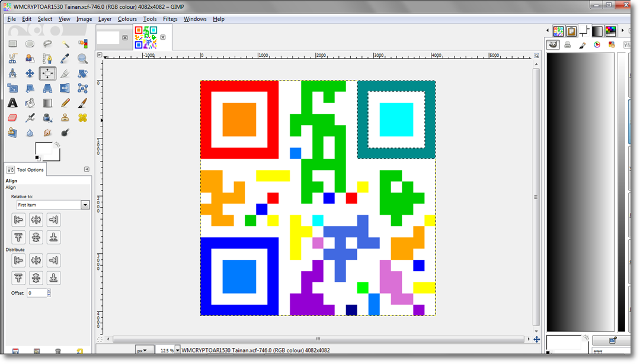
Task: Click the foreground colour swatch in toolbox
Action: pyautogui.click(x=44, y=149)
